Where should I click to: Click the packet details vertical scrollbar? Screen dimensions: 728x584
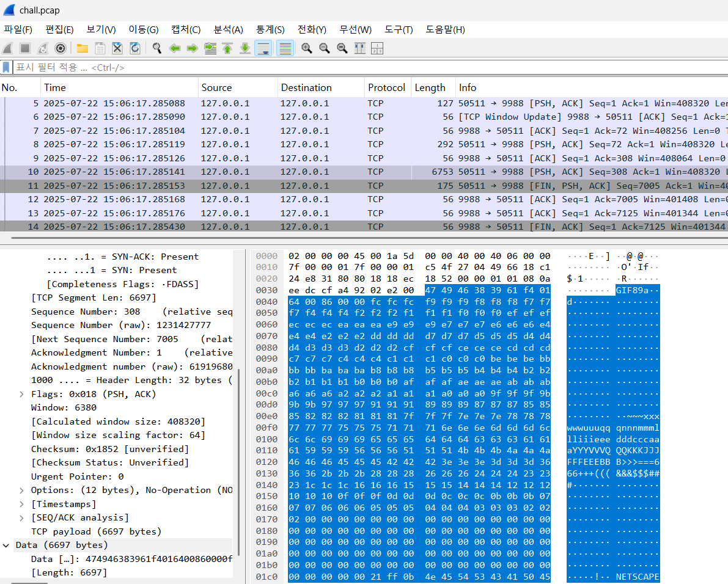pos(238,462)
